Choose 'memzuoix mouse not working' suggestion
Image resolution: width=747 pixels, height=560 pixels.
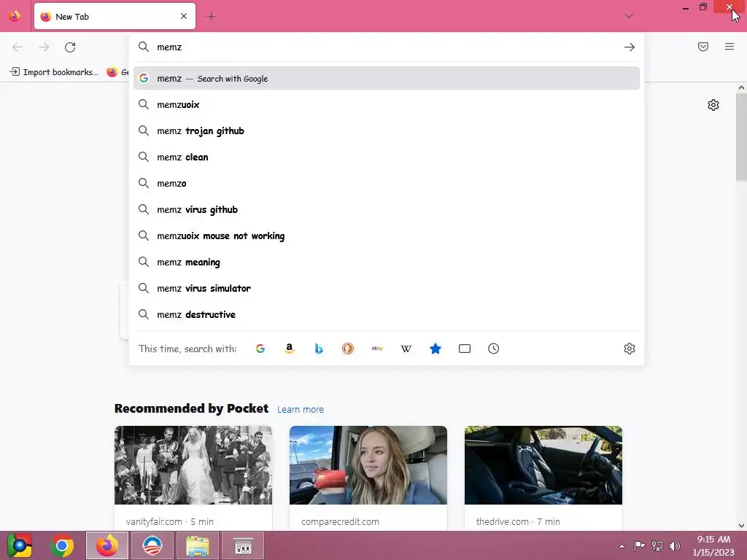click(387, 236)
